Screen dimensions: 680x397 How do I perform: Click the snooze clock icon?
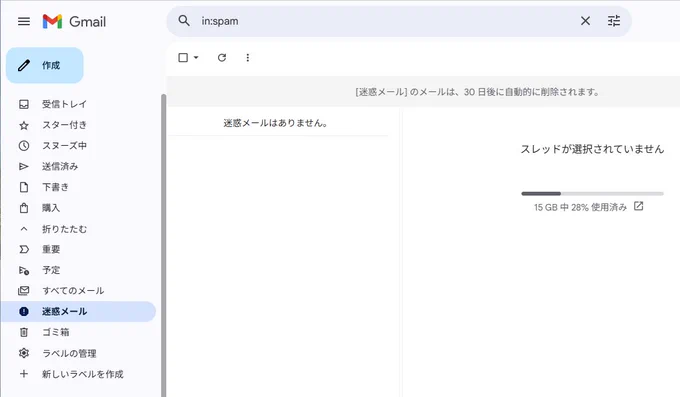click(x=24, y=146)
